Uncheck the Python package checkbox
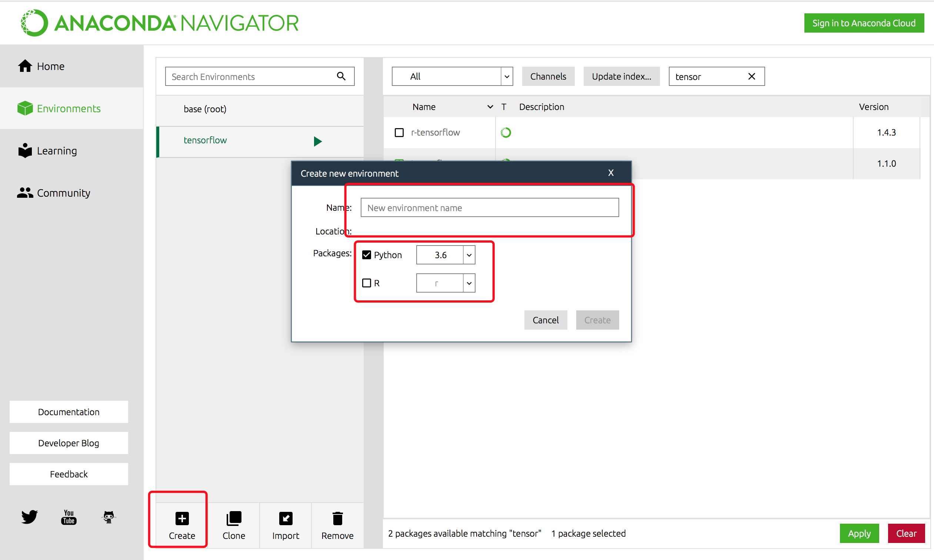The width and height of the screenshot is (934, 560). click(x=366, y=255)
